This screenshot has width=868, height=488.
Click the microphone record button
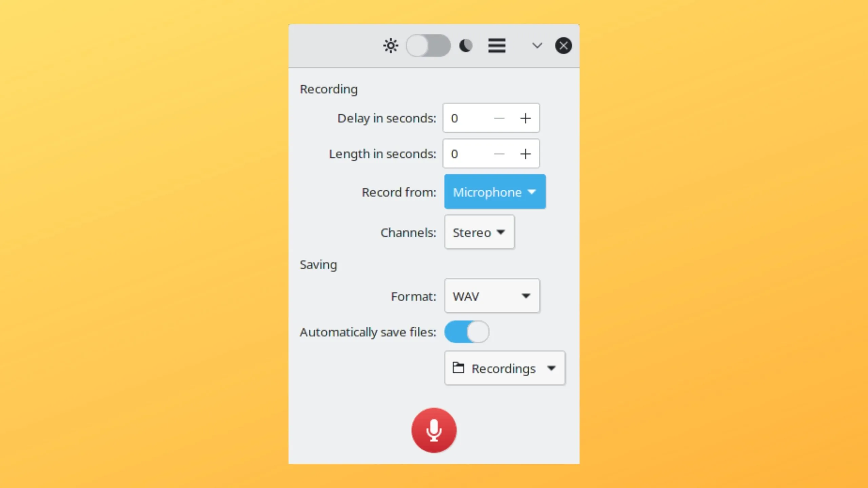[433, 430]
